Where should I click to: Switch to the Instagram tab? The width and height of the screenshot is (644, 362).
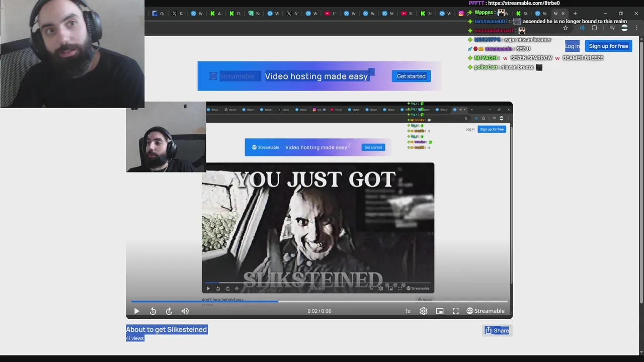461,14
